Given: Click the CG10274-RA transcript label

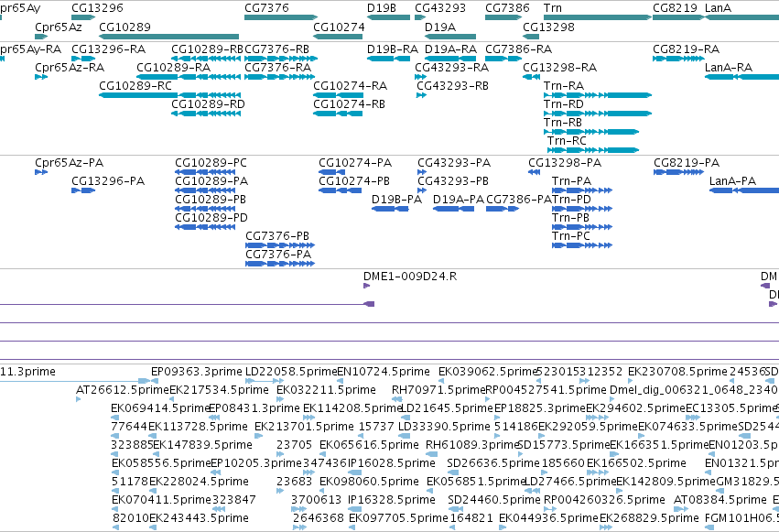Looking at the screenshot, I should (350, 86).
